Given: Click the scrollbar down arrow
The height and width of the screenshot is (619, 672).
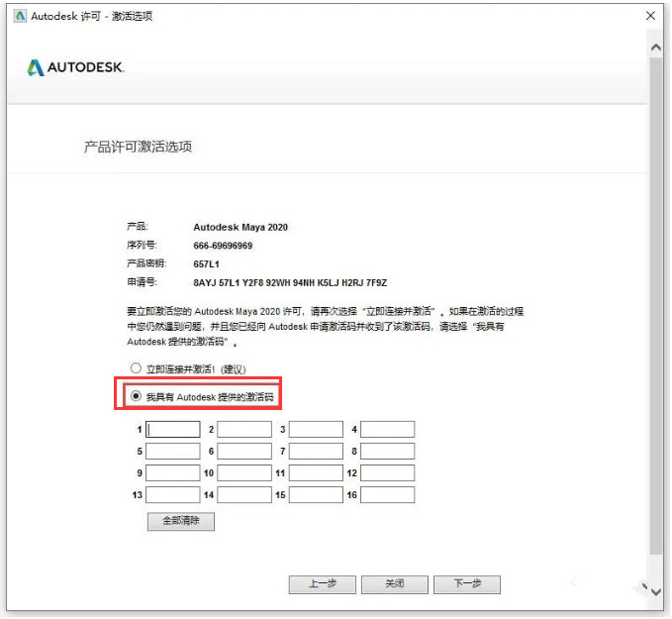Looking at the screenshot, I should click(656, 592).
